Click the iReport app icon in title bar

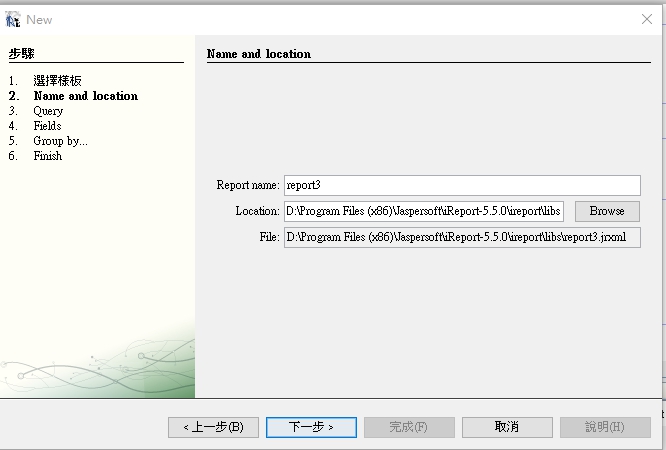tap(13, 19)
